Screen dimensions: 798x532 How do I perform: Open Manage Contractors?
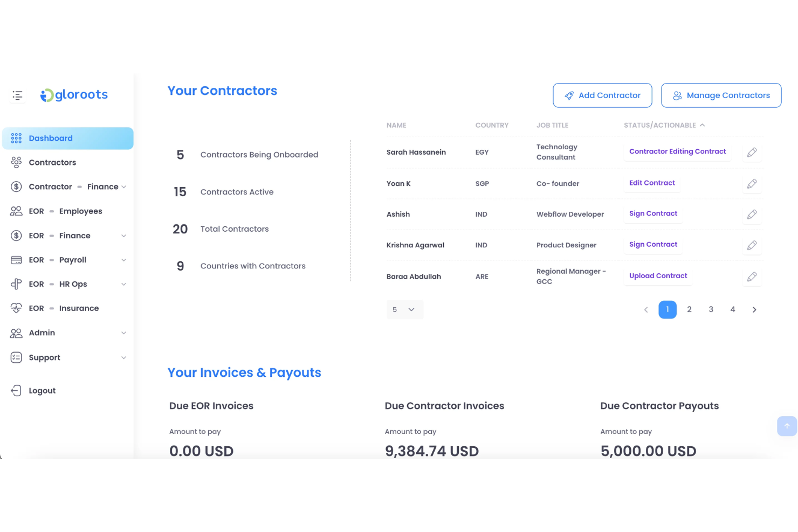(721, 95)
